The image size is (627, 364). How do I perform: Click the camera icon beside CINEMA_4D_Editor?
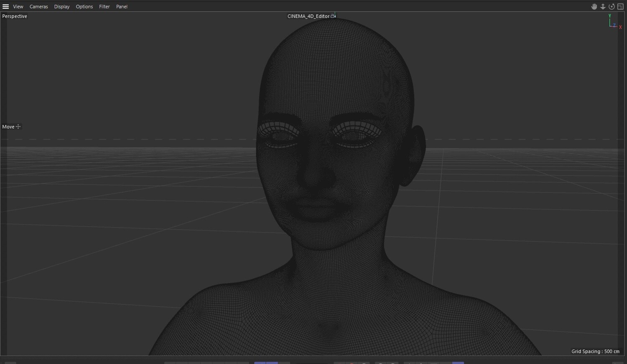(x=333, y=16)
